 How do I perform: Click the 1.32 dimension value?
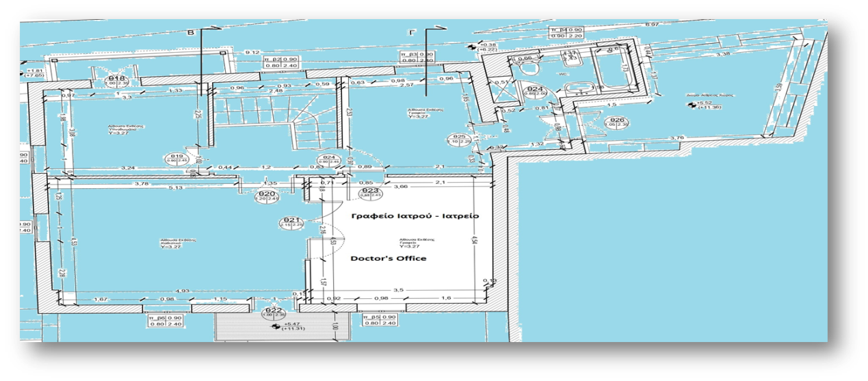point(538,144)
